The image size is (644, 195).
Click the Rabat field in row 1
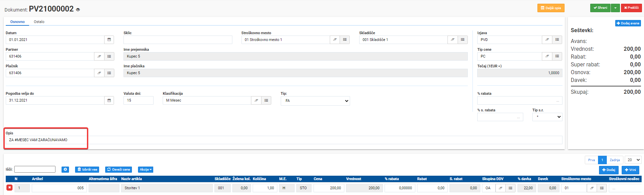432,188
